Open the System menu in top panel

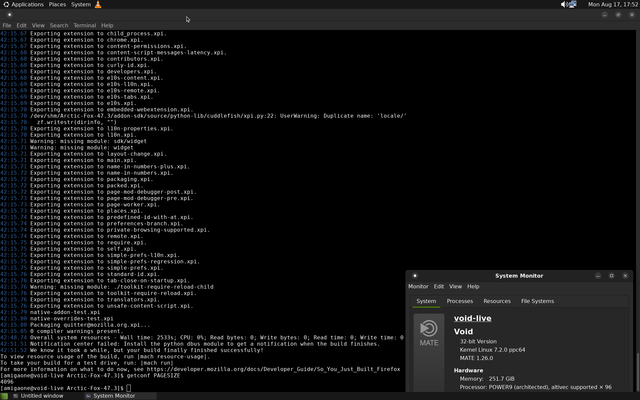pyautogui.click(x=81, y=4)
